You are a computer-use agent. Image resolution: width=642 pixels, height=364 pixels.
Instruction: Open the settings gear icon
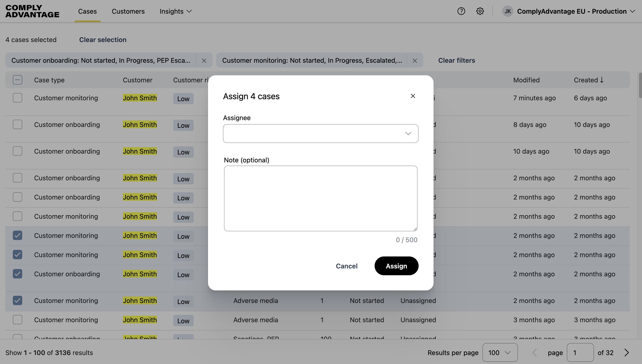[x=480, y=11]
